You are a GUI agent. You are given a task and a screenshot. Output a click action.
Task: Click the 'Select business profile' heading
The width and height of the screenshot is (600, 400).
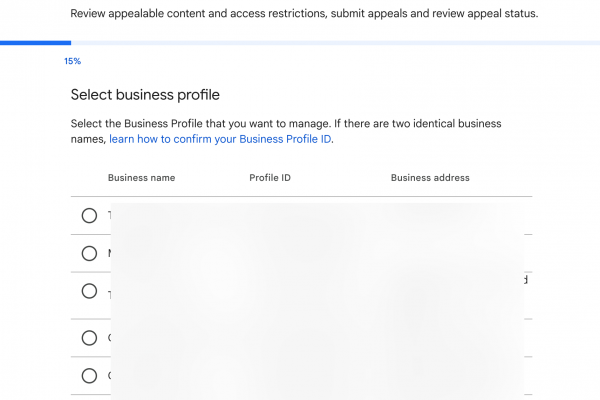click(145, 95)
